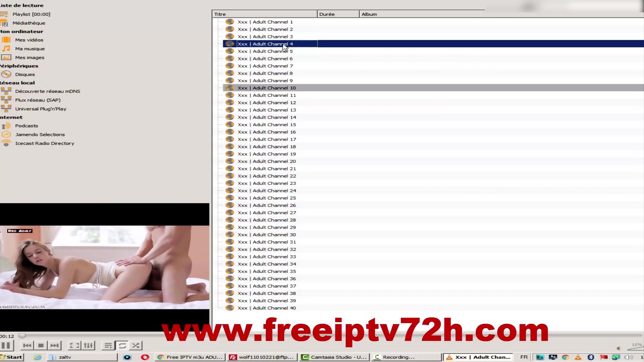Click the stop playback button

coord(40,346)
